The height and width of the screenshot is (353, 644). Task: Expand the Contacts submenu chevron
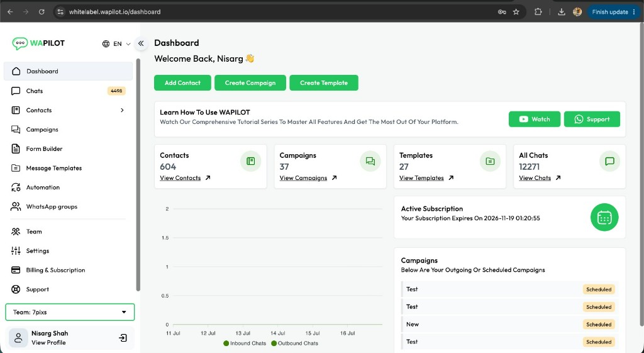(x=122, y=110)
